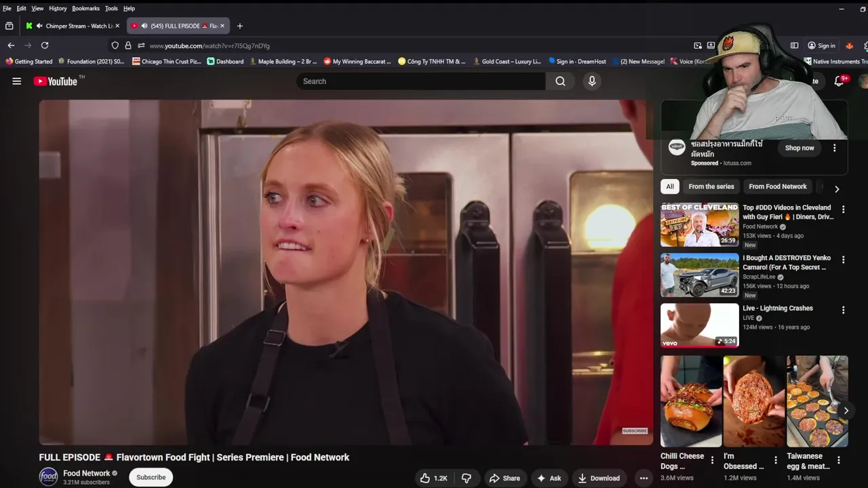Open the Help menu
The height and width of the screenshot is (488, 868).
(129, 8)
